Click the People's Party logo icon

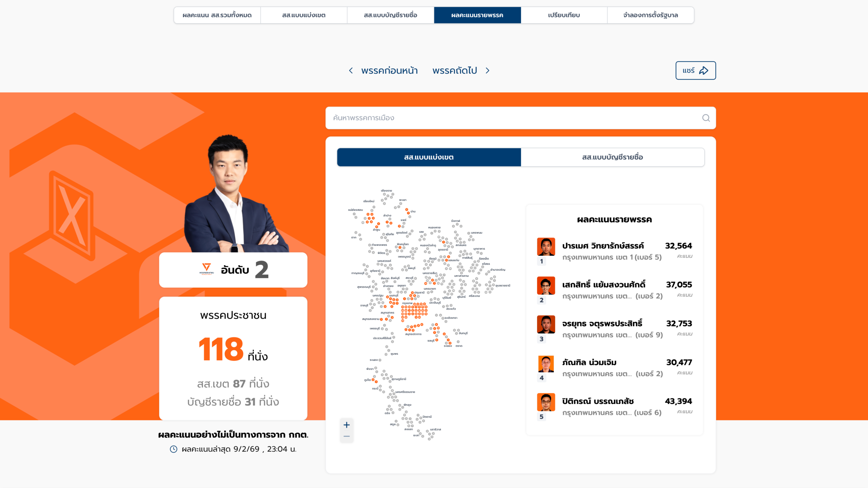[x=206, y=269]
